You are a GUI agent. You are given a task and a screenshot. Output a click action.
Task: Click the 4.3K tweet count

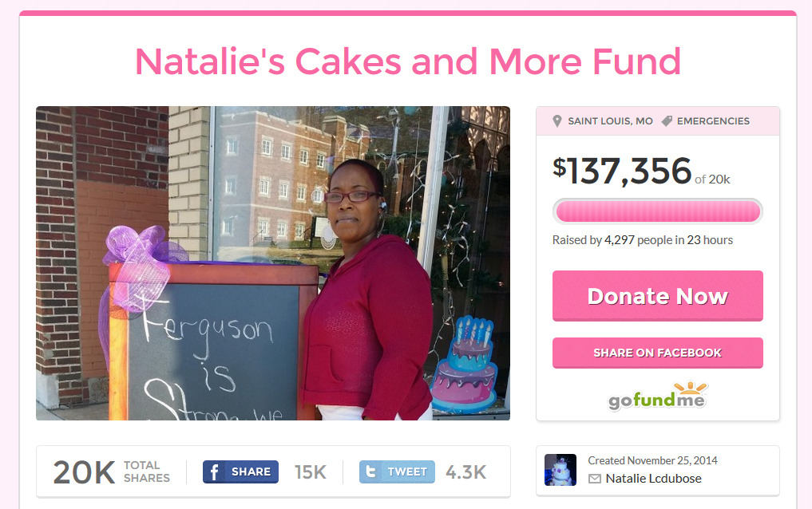tap(466, 472)
